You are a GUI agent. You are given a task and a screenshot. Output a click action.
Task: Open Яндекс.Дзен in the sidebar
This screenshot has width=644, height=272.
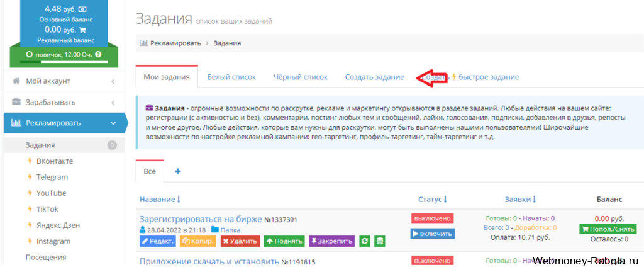pyautogui.click(x=58, y=225)
